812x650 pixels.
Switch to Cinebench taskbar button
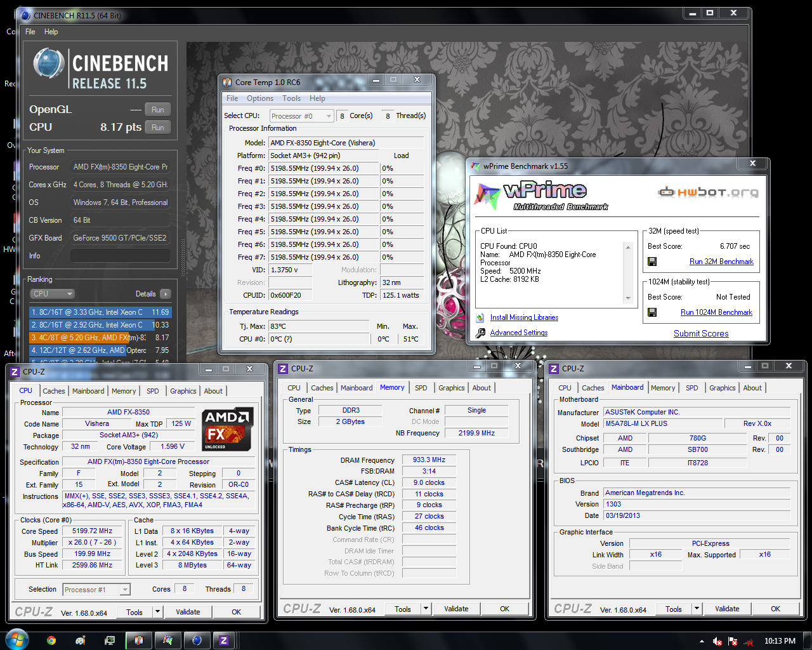pyautogui.click(x=197, y=640)
